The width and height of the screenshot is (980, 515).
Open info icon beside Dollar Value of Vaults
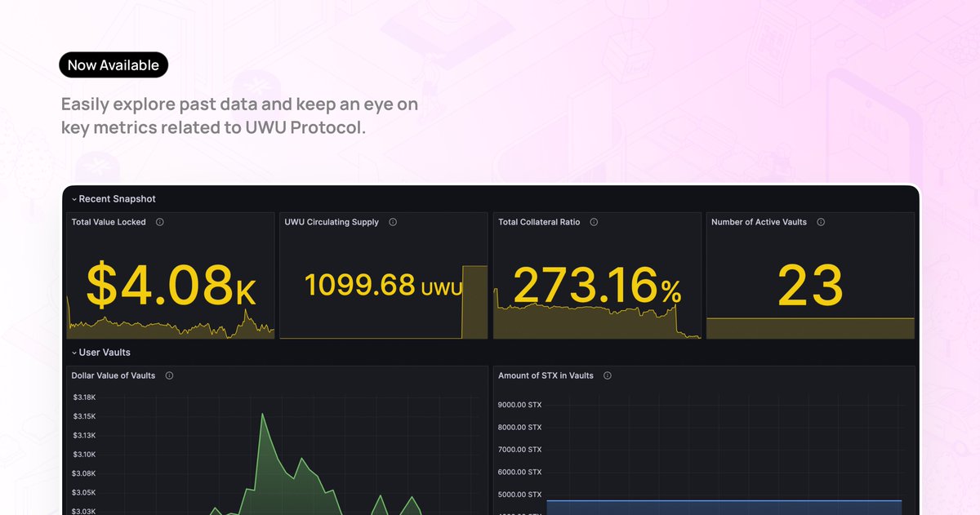169,375
